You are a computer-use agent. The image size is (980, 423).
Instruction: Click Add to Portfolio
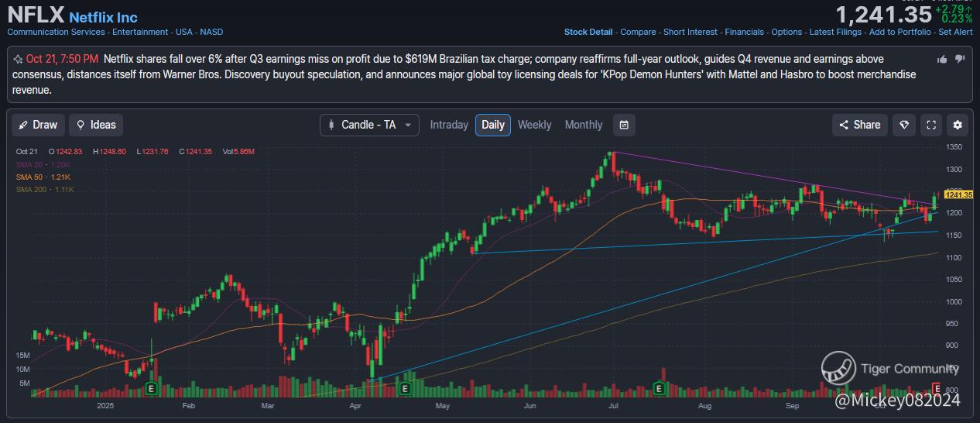900,32
